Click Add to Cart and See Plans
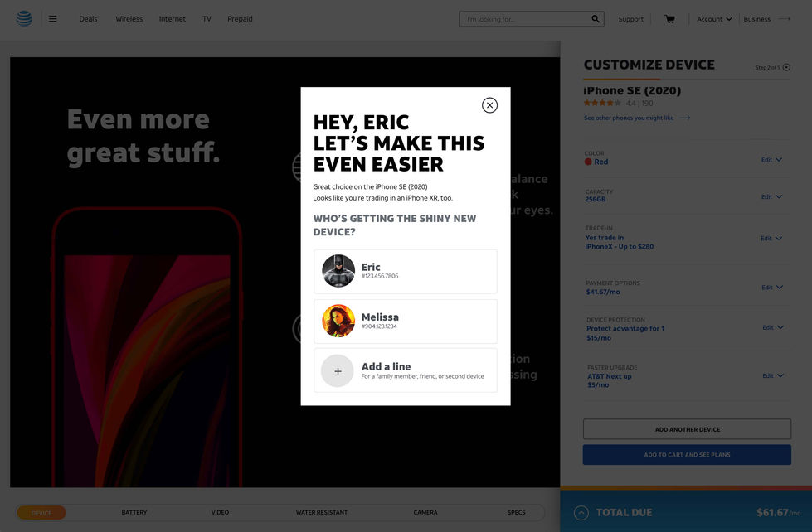 pos(687,454)
